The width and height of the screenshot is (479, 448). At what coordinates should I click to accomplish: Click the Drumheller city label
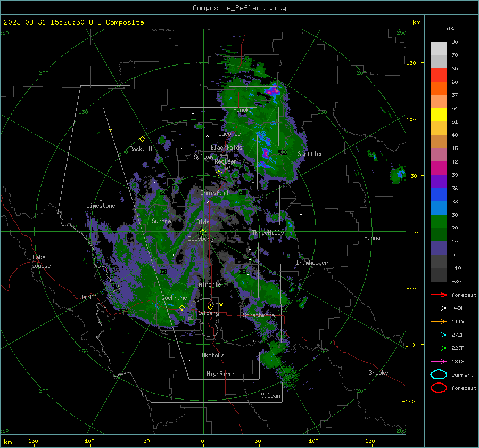pyautogui.click(x=312, y=263)
